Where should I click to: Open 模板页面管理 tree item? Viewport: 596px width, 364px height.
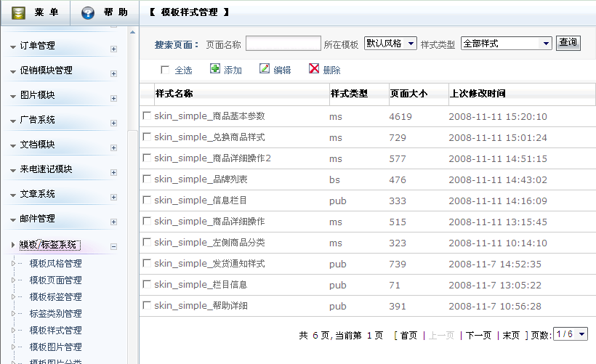[55, 280]
